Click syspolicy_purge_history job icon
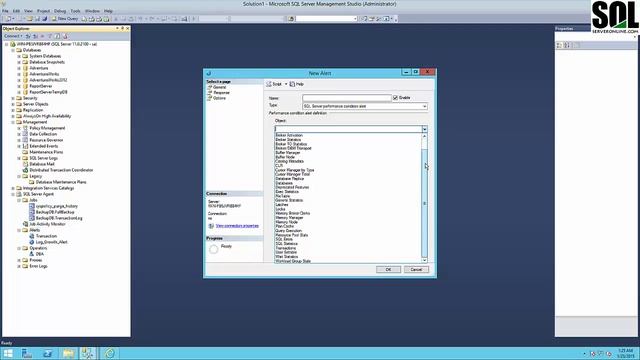This screenshot has height=360, width=640. coord(32,206)
